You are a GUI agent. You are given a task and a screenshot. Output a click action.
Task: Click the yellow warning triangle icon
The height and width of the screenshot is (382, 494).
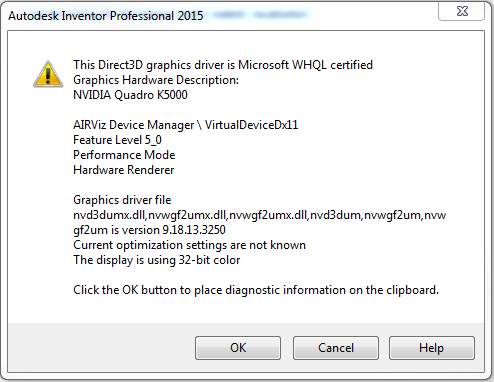48,74
